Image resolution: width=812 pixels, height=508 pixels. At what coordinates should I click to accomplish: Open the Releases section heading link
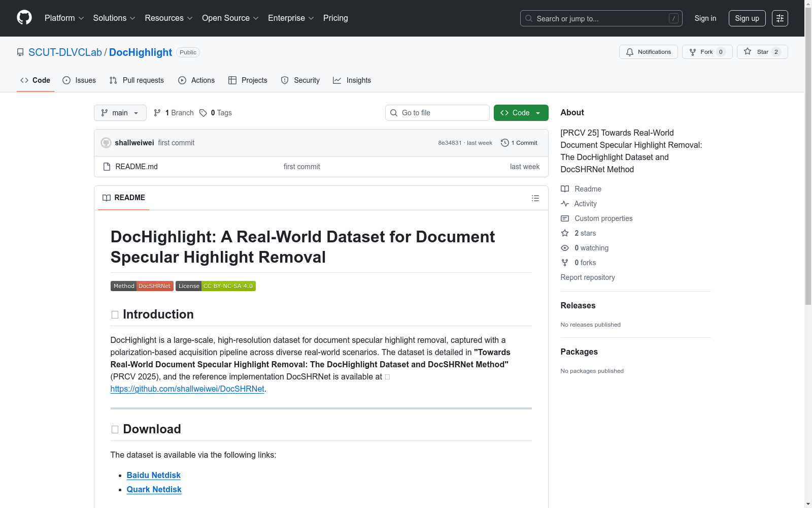tap(578, 305)
